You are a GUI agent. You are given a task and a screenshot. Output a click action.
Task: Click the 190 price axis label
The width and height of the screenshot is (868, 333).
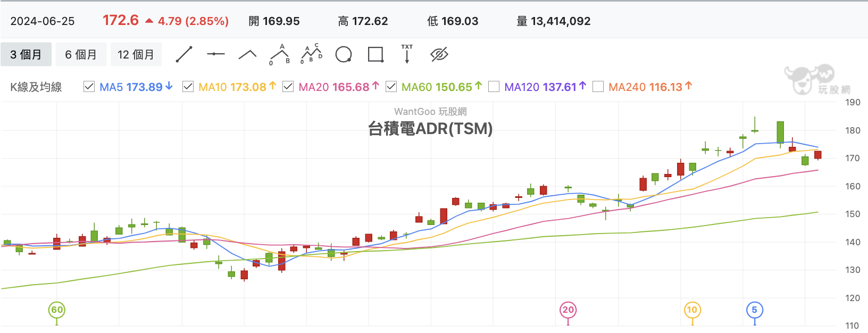(x=853, y=103)
